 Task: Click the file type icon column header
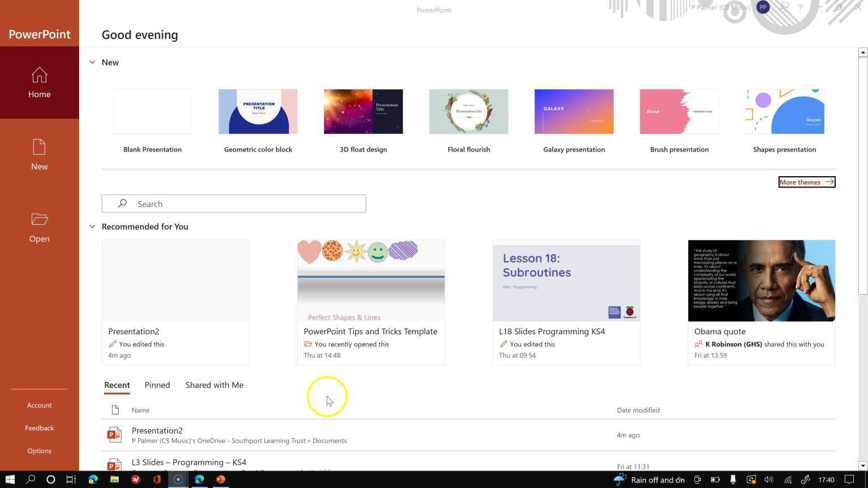click(x=115, y=410)
